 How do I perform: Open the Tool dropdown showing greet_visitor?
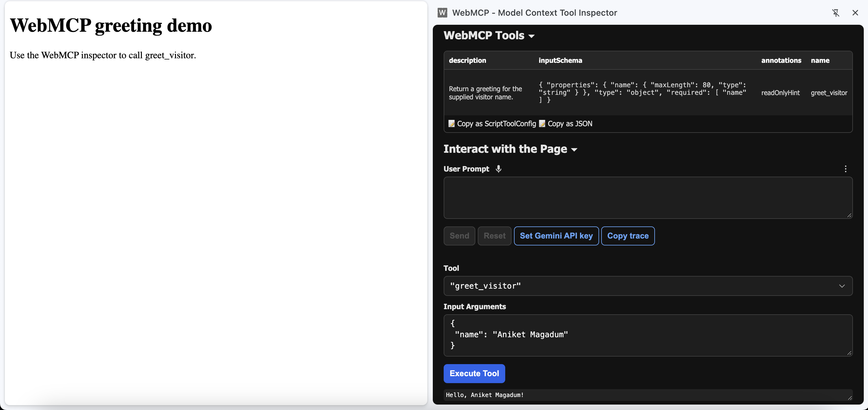pyautogui.click(x=648, y=286)
